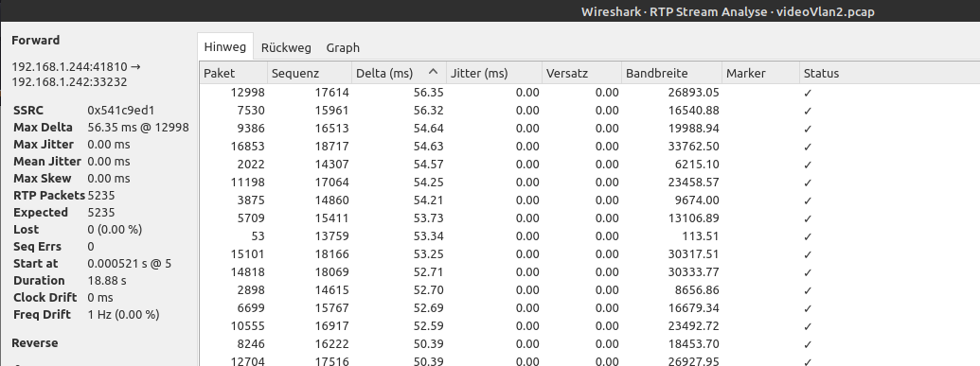Screen dimensions: 980x366
Task: Click the Start at value 0.000521 s @ 5
Action: (x=130, y=264)
